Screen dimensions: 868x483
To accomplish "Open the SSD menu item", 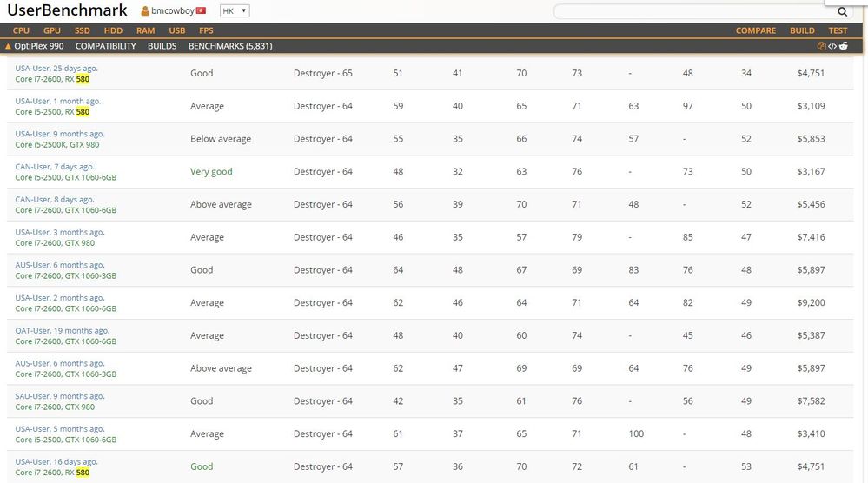I will (82, 30).
